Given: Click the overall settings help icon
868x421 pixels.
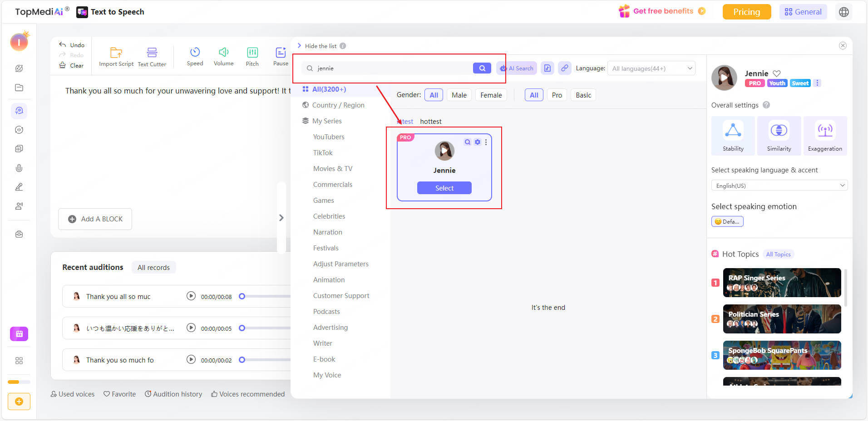Looking at the screenshot, I should click(766, 105).
